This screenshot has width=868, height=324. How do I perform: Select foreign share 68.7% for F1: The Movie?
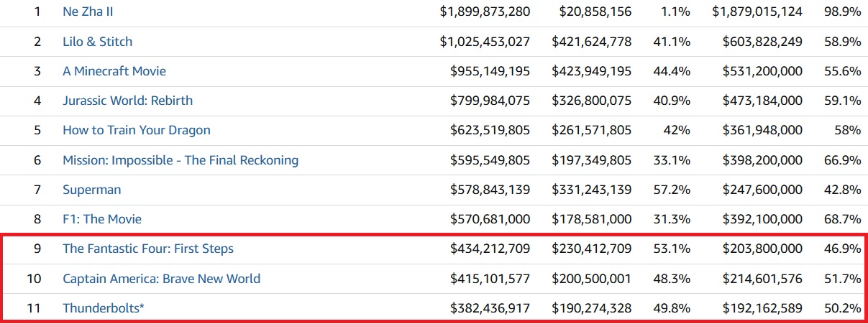[843, 219]
